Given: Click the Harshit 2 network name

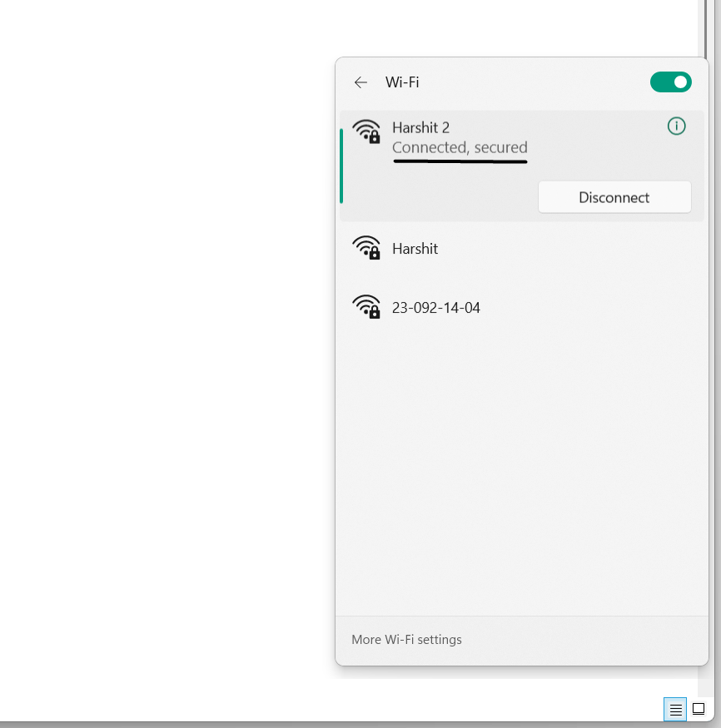Looking at the screenshot, I should pyautogui.click(x=420, y=127).
